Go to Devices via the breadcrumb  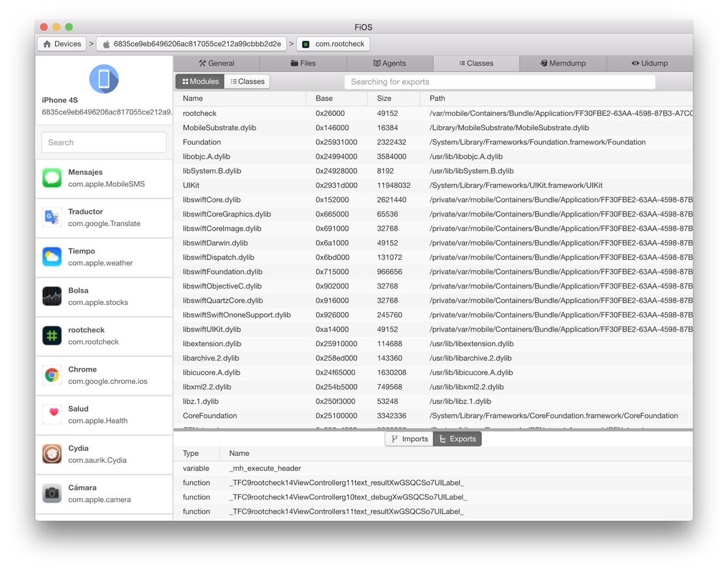62,44
